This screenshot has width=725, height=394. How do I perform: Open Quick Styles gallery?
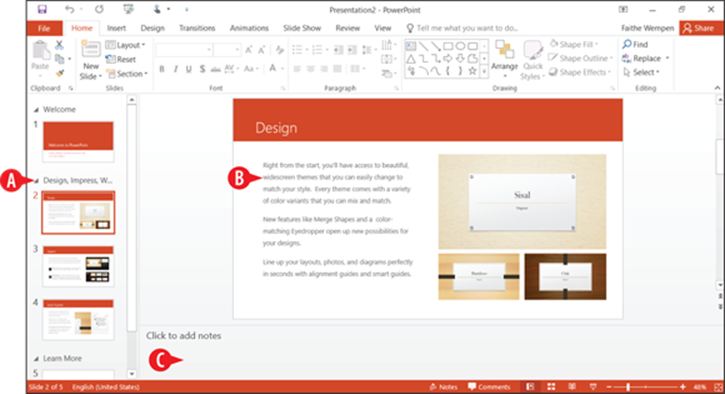point(533,60)
